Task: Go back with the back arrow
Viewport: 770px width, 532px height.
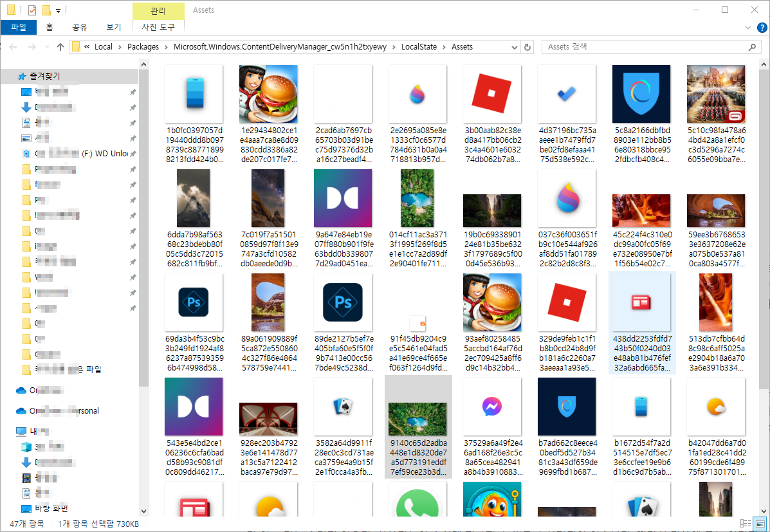Action: [x=14, y=47]
